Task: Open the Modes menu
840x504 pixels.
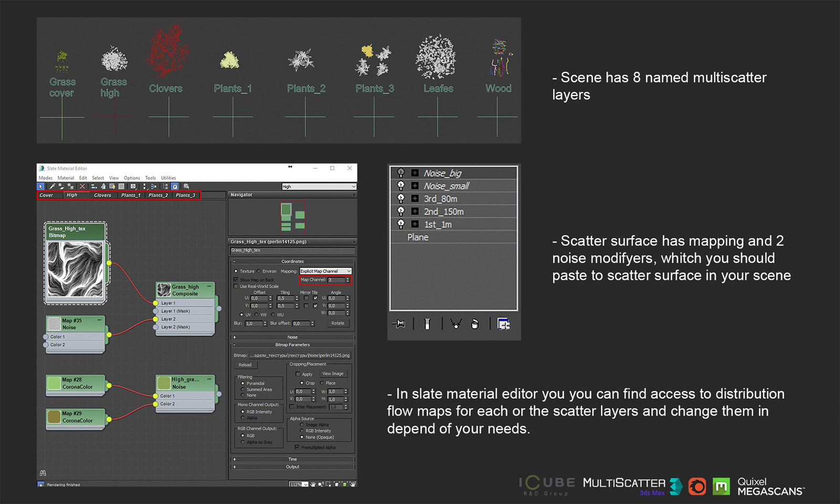Action: pyautogui.click(x=46, y=178)
